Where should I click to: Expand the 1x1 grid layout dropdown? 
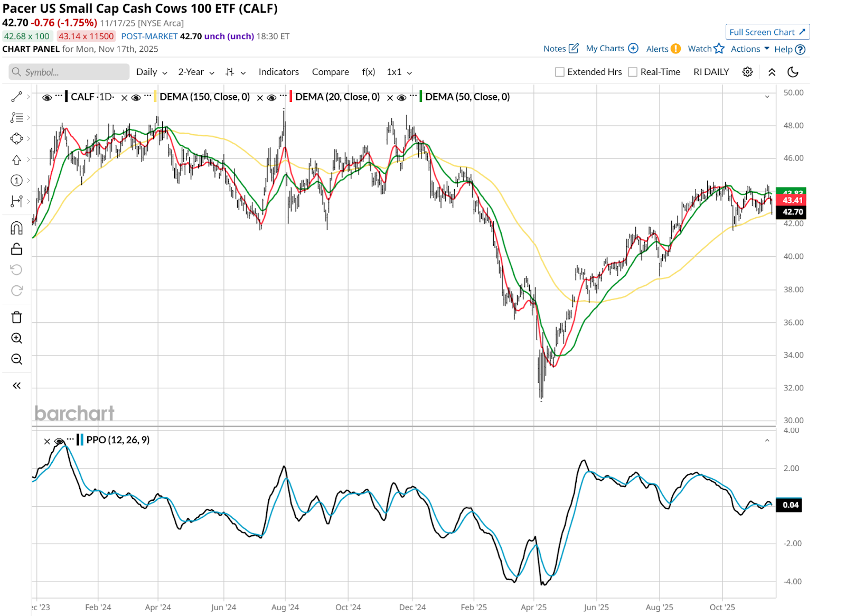(x=399, y=72)
